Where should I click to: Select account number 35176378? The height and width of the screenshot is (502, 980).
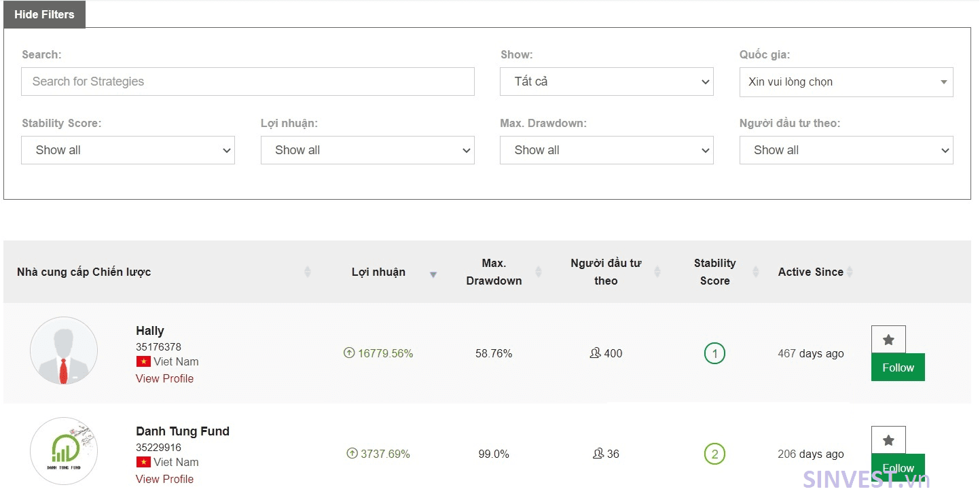(158, 347)
